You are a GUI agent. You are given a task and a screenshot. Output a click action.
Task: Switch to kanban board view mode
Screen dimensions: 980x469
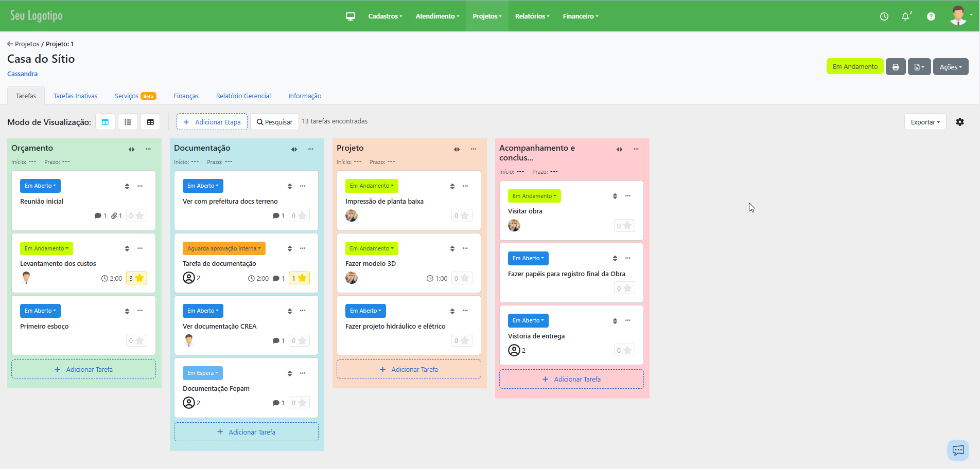(106, 122)
